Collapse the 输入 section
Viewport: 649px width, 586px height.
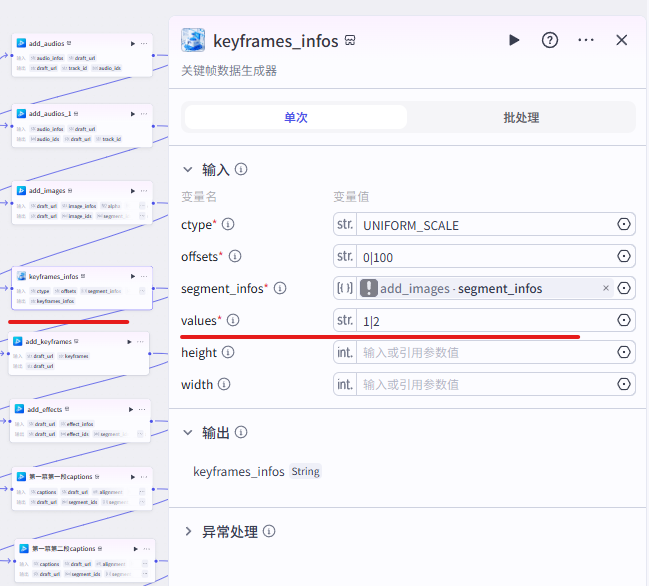(x=188, y=169)
